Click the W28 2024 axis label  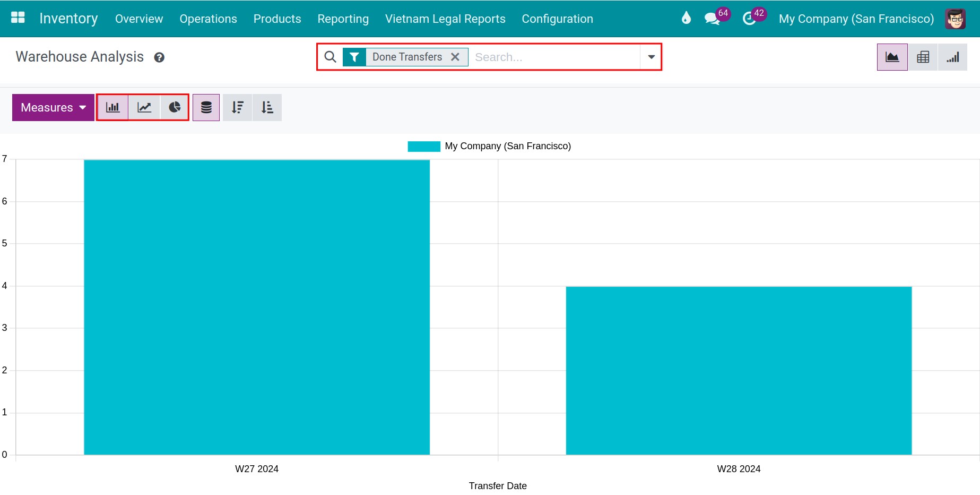tap(739, 469)
